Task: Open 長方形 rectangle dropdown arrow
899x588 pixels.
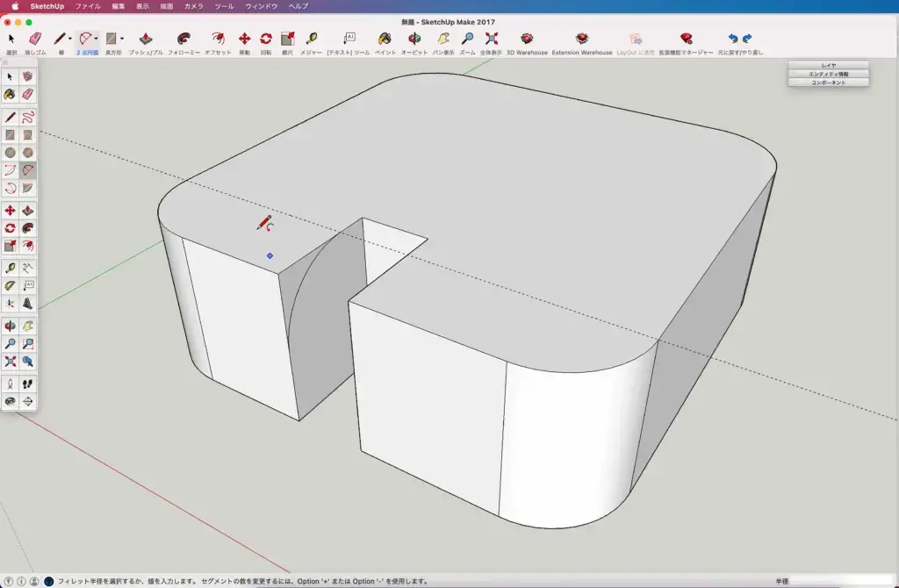Action: 121,39
